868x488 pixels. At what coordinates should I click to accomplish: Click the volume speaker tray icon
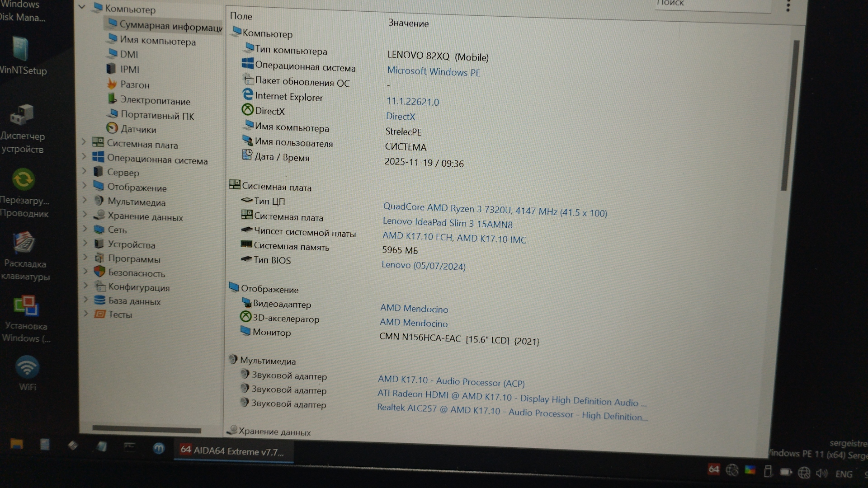coord(821,473)
